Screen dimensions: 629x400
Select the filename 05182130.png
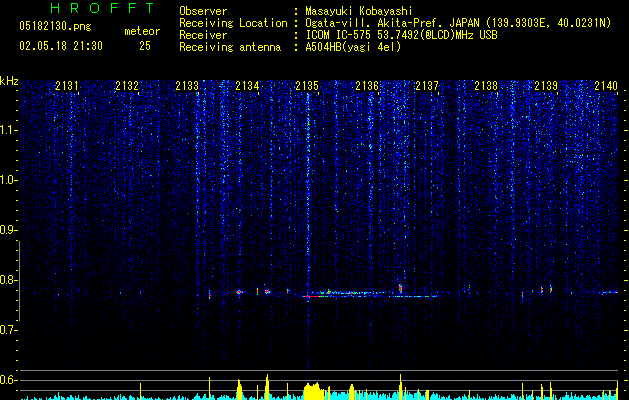click(55, 26)
